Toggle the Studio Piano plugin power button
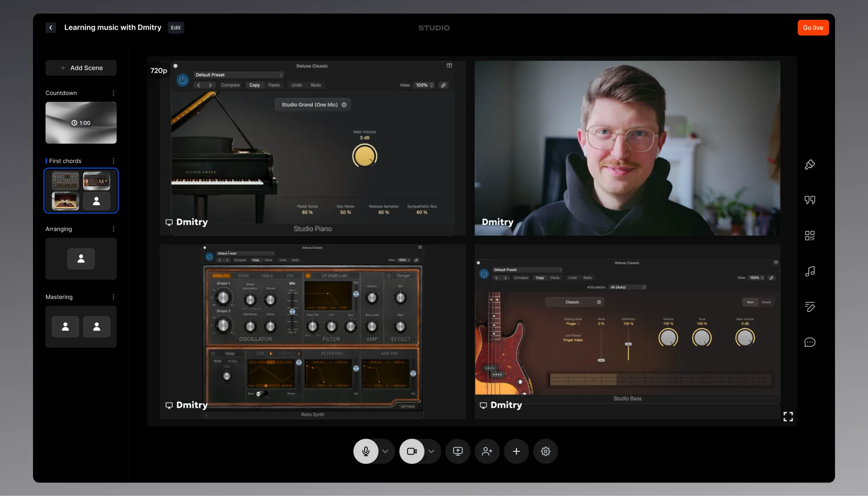The width and height of the screenshot is (868, 496). [x=183, y=80]
